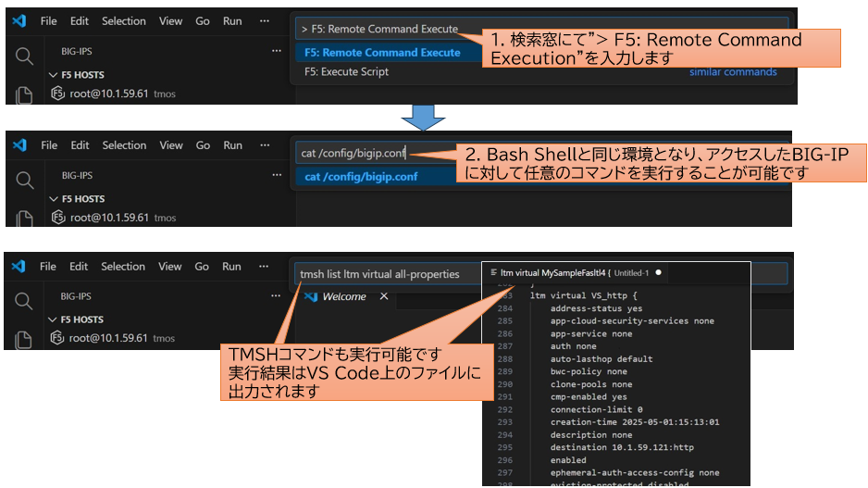Select the highlighted cat /config/bigip.conf suggestion
The height and width of the screenshot is (488, 868).
coord(361,177)
